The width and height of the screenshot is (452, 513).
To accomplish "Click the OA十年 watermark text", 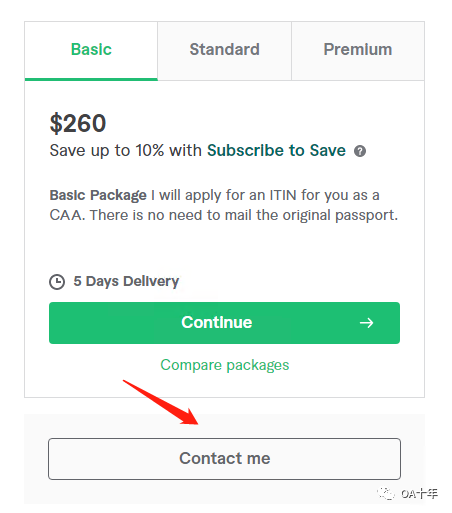I will pos(419,493).
